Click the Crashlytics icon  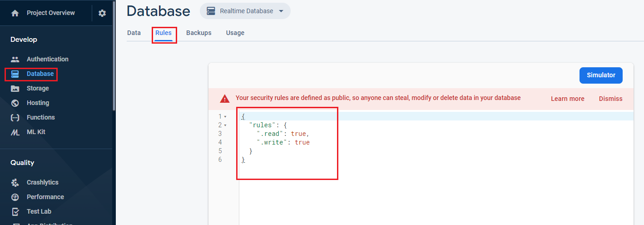(x=15, y=182)
